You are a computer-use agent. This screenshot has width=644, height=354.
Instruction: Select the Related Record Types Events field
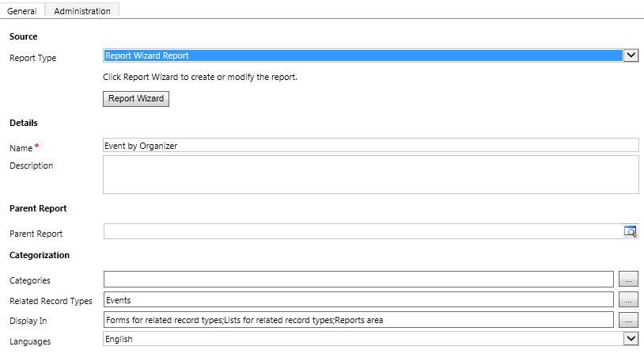(x=358, y=300)
